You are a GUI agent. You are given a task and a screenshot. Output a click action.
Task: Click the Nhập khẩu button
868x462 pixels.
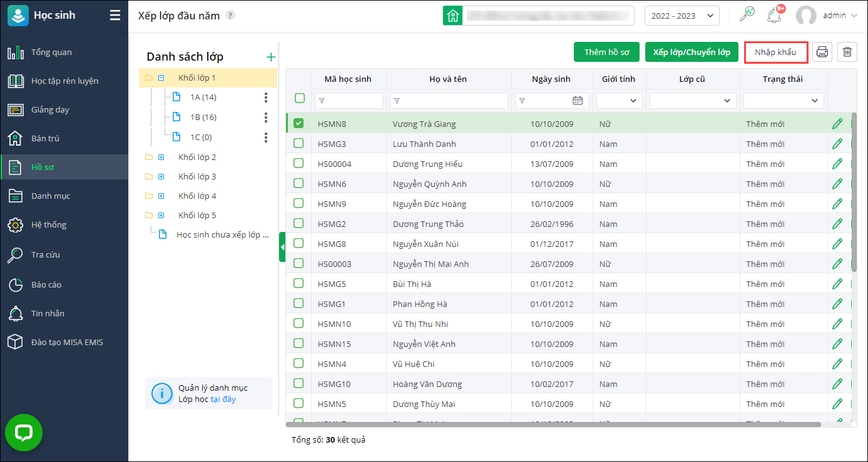click(x=775, y=52)
